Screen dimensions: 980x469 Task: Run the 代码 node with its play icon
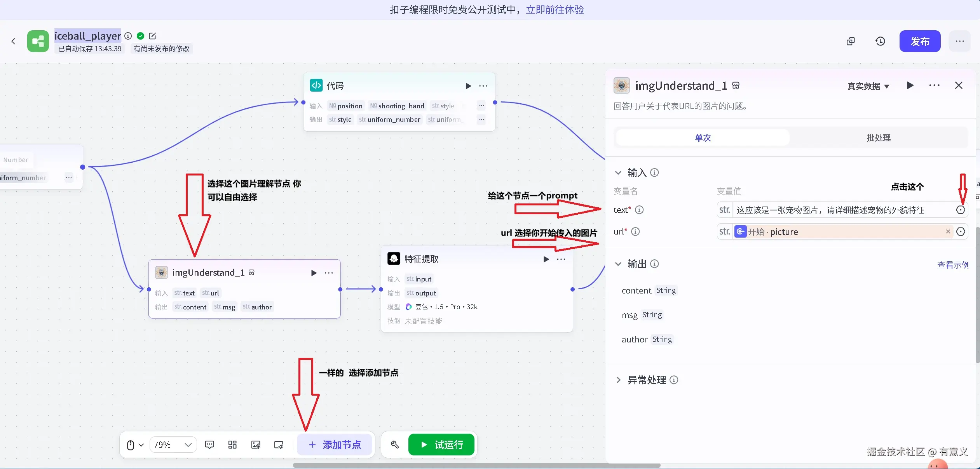468,86
